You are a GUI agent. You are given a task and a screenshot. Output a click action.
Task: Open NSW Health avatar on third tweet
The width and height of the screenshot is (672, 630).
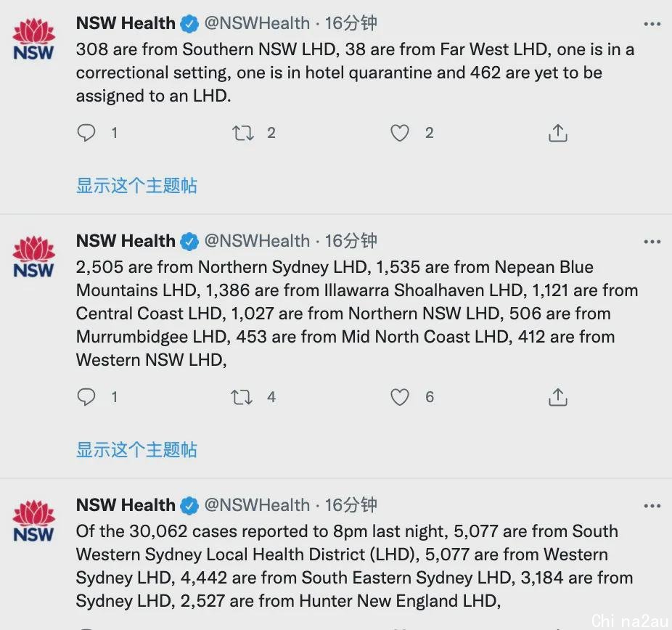pyautogui.click(x=33, y=520)
